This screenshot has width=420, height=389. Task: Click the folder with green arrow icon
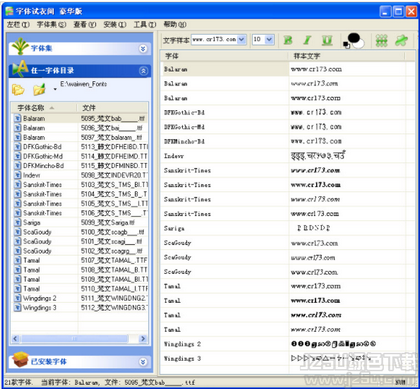tap(39, 89)
